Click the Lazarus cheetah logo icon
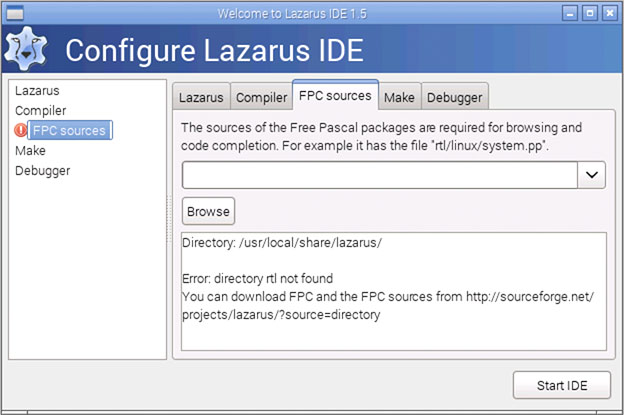This screenshot has width=624, height=415. pyautogui.click(x=26, y=49)
